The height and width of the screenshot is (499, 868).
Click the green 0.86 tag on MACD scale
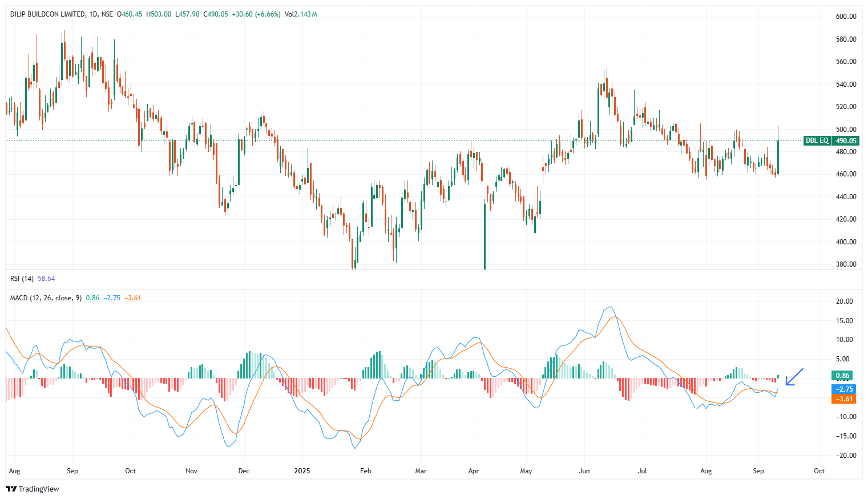(843, 376)
